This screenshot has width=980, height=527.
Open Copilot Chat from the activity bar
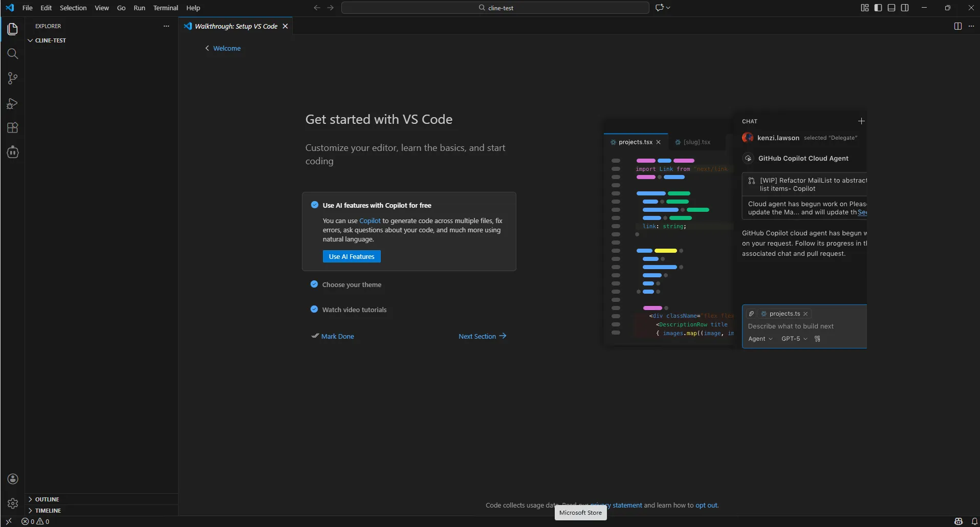12,152
